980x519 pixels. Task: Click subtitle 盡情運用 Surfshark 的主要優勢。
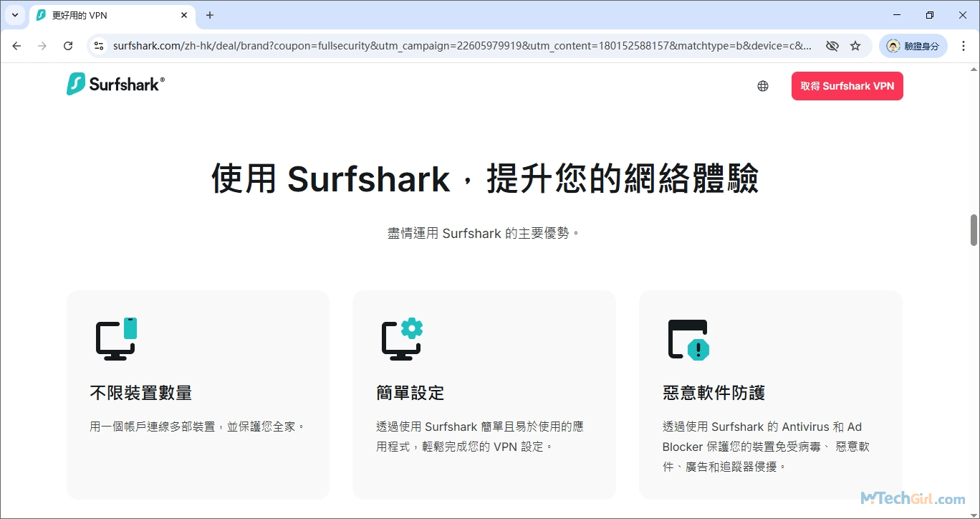click(x=484, y=233)
